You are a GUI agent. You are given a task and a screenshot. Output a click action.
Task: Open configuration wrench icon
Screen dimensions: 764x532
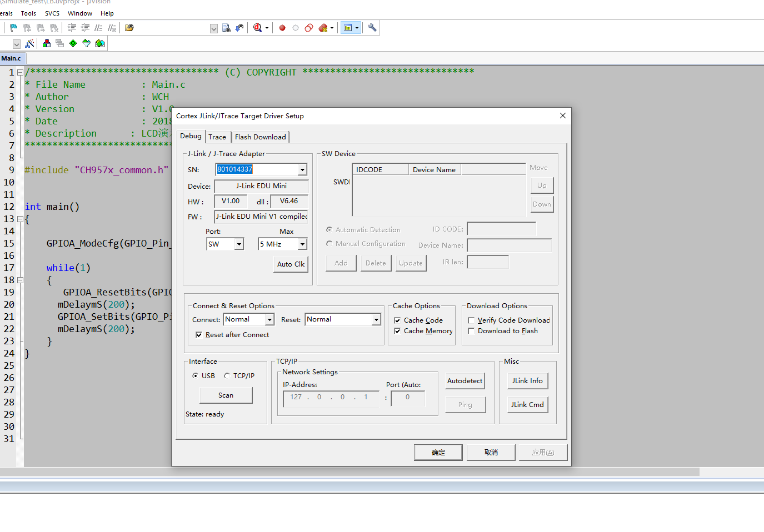(372, 28)
